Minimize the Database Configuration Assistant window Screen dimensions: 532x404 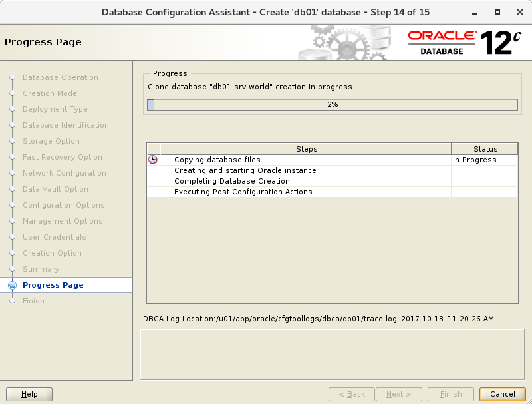[x=475, y=13]
